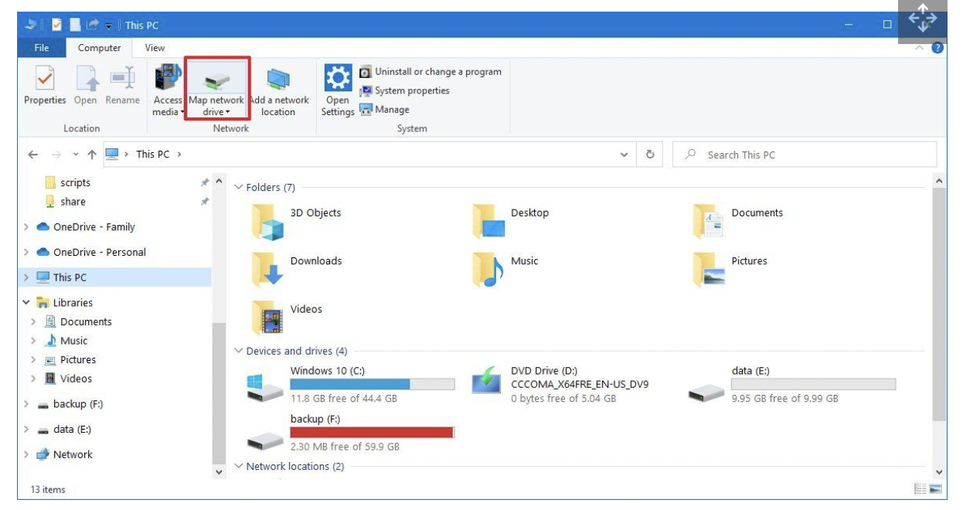Screen dimensions: 980x510
Task: Switch to the details view icon
Action: point(920,489)
